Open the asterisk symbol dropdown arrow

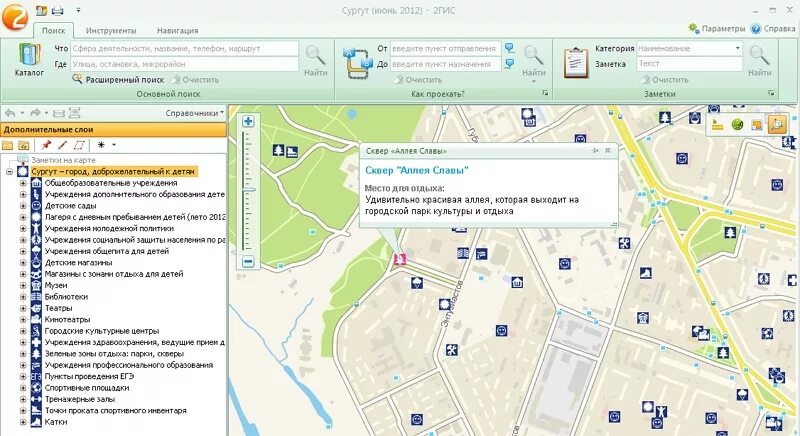coord(114,145)
